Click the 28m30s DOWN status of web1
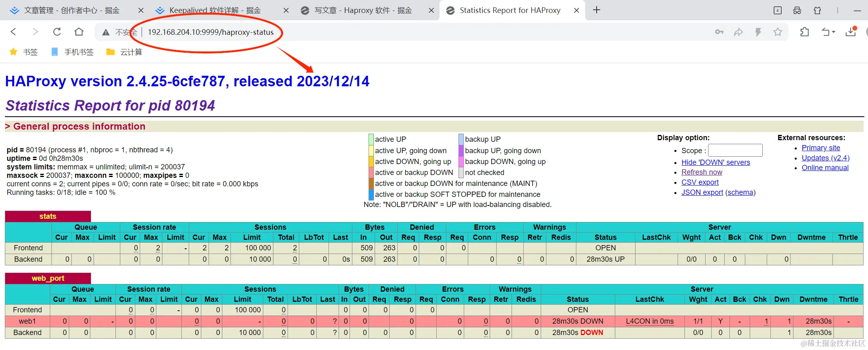 (x=578, y=321)
